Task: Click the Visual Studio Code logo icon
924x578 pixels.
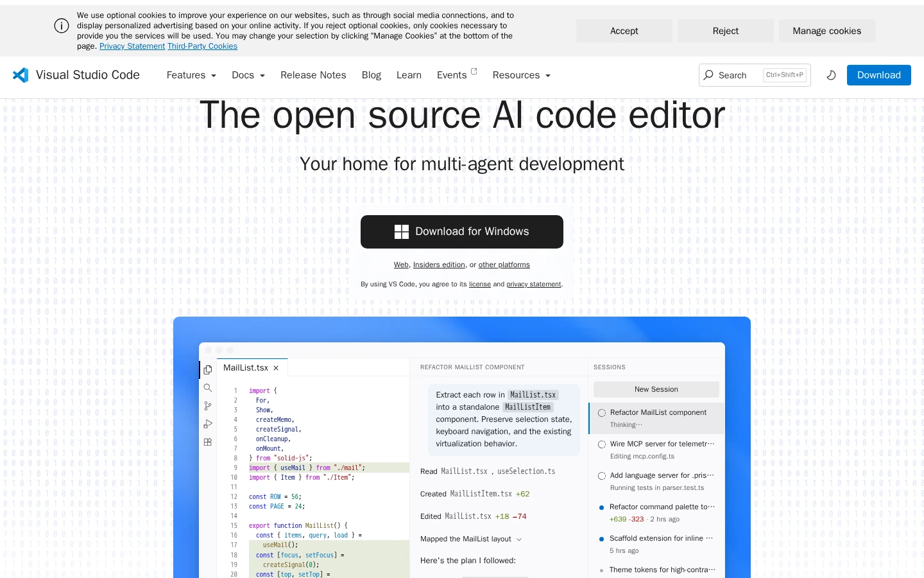Action: [x=21, y=75]
